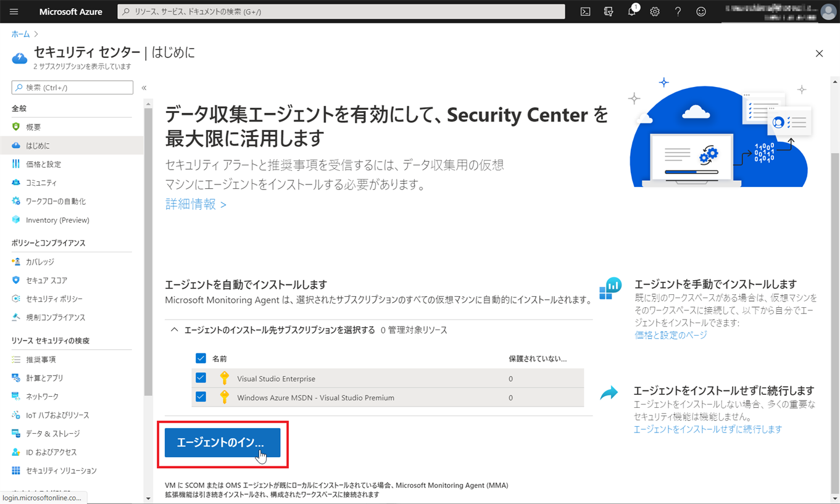Click the 保護されていない... column header

pyautogui.click(x=538, y=358)
